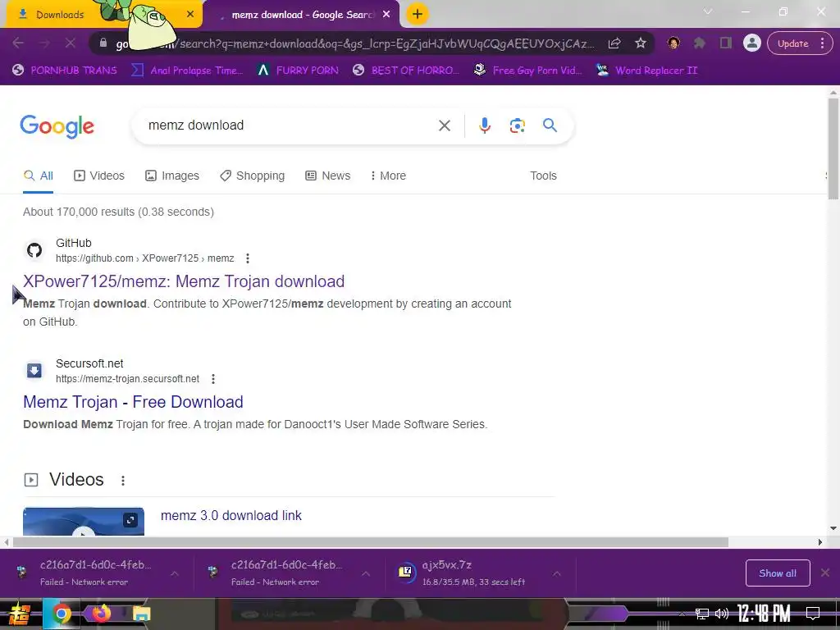Select the memz download Google Search tab
Screen dimensions: 840x630
coord(302,15)
